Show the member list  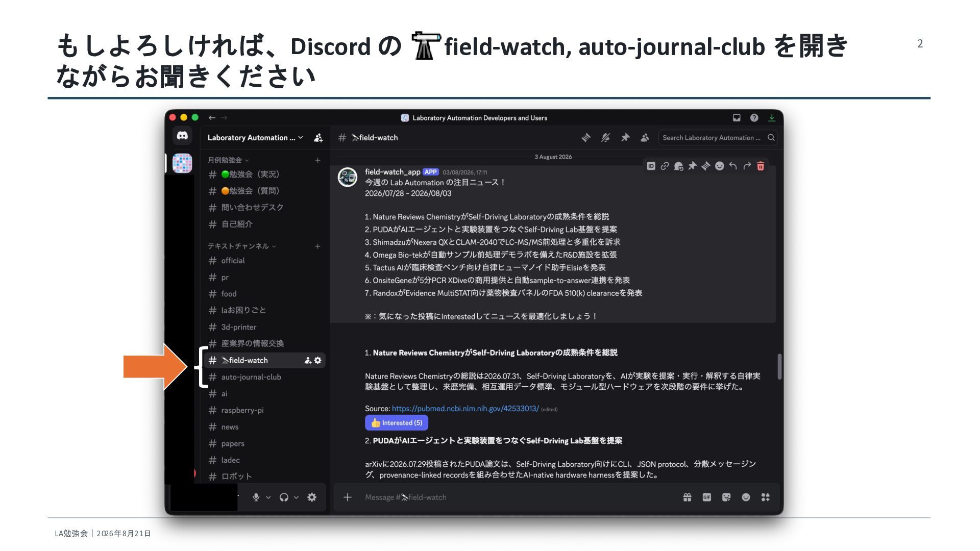click(645, 138)
